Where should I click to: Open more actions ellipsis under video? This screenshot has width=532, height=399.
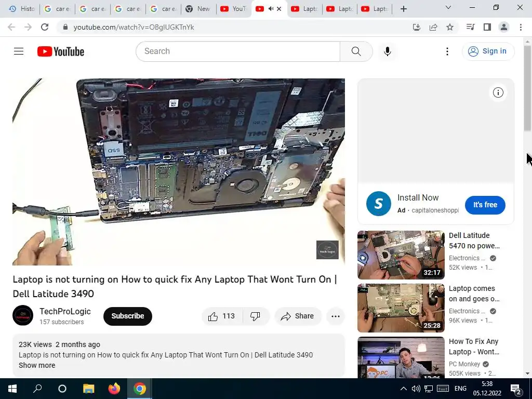tap(336, 316)
